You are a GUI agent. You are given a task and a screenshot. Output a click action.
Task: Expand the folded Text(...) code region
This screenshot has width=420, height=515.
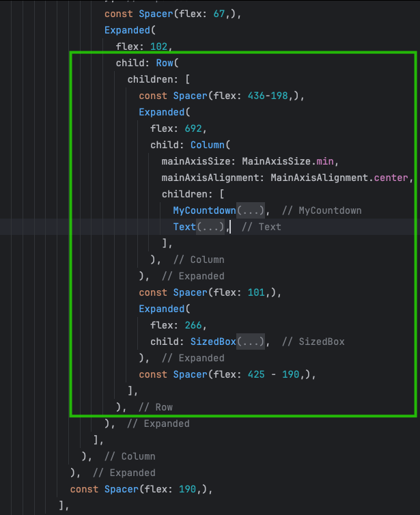pyautogui.click(x=210, y=227)
